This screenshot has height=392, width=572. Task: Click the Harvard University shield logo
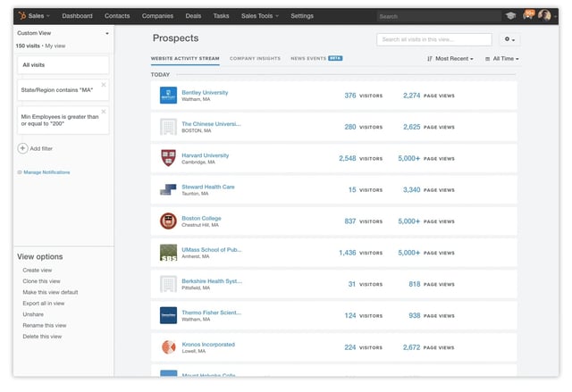[x=168, y=158]
